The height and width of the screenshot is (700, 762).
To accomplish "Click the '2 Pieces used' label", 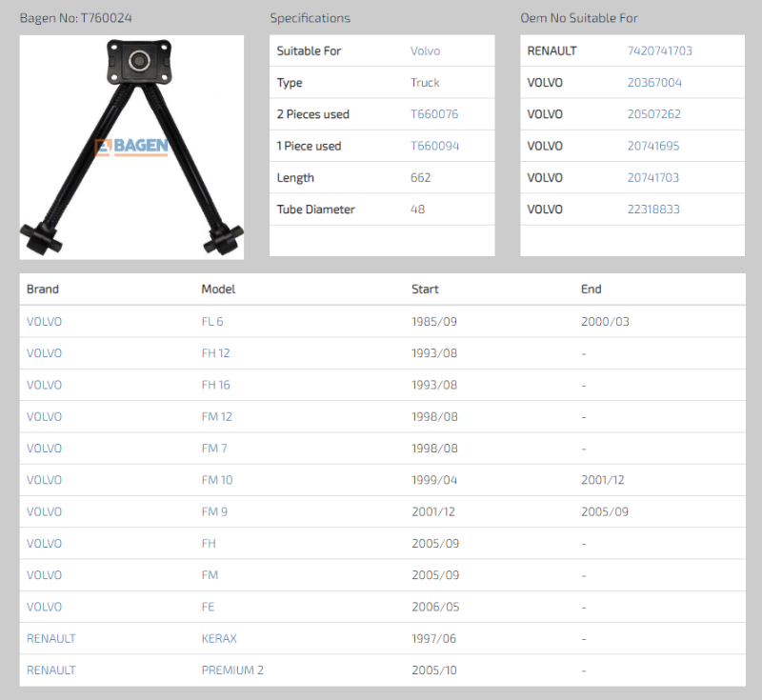I will pyautogui.click(x=313, y=114).
